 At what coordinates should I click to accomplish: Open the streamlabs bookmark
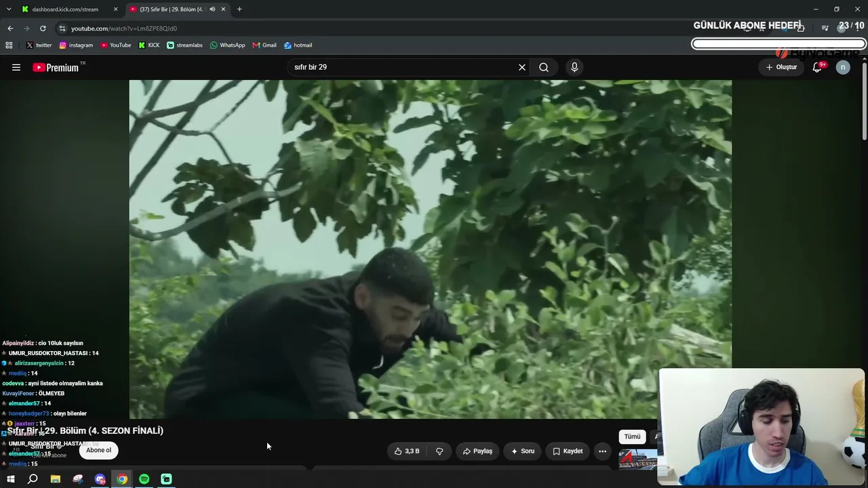click(184, 45)
